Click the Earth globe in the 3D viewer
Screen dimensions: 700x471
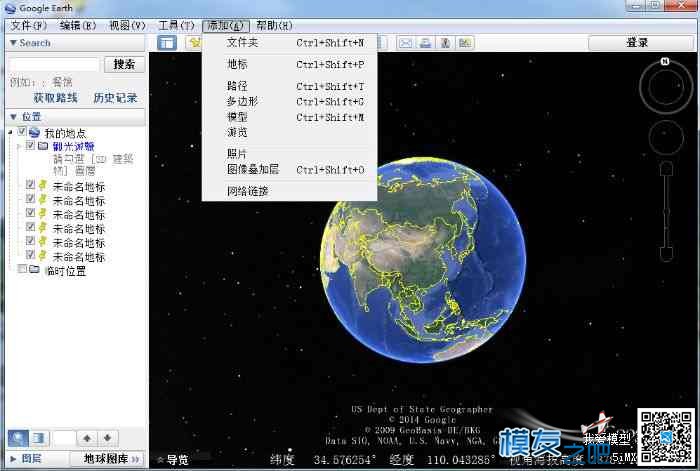423,259
